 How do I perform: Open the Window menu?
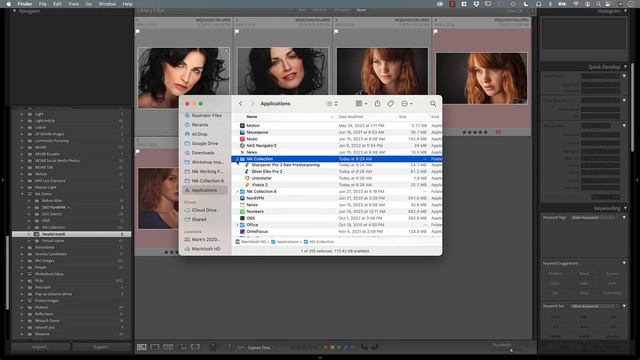pos(107,4)
